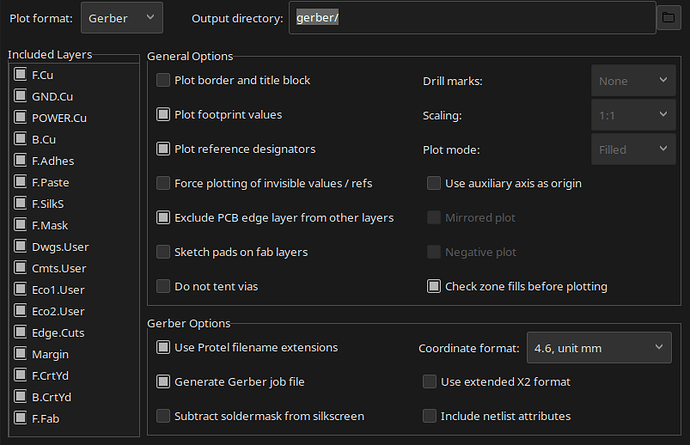Screen dimensions: 690x445
Task: Click the Output directory text field
Action: tap(472, 18)
